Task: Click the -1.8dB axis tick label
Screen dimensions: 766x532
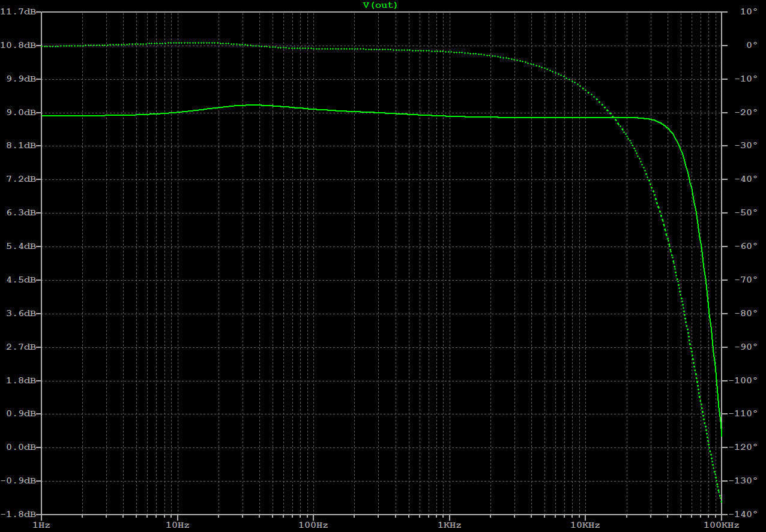Action: click(x=19, y=515)
